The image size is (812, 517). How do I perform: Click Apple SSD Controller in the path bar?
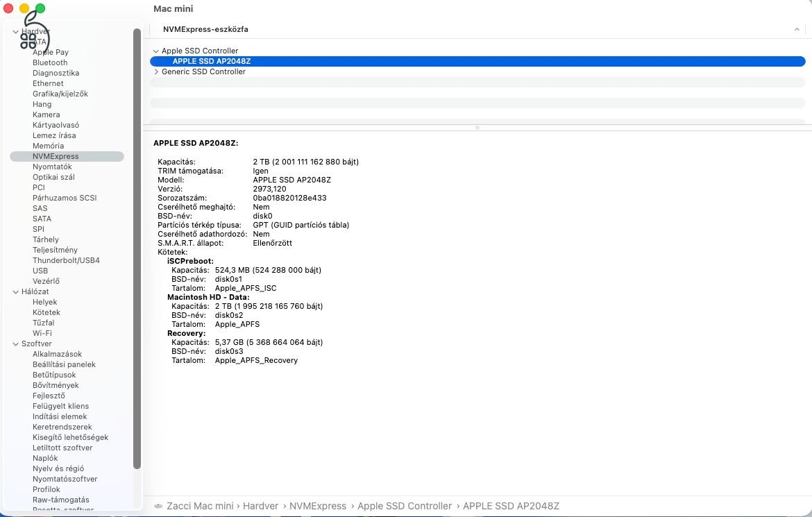(405, 506)
